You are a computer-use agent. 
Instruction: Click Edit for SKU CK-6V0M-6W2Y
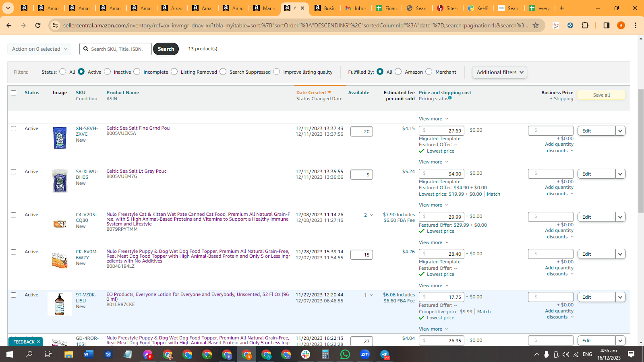click(596, 254)
